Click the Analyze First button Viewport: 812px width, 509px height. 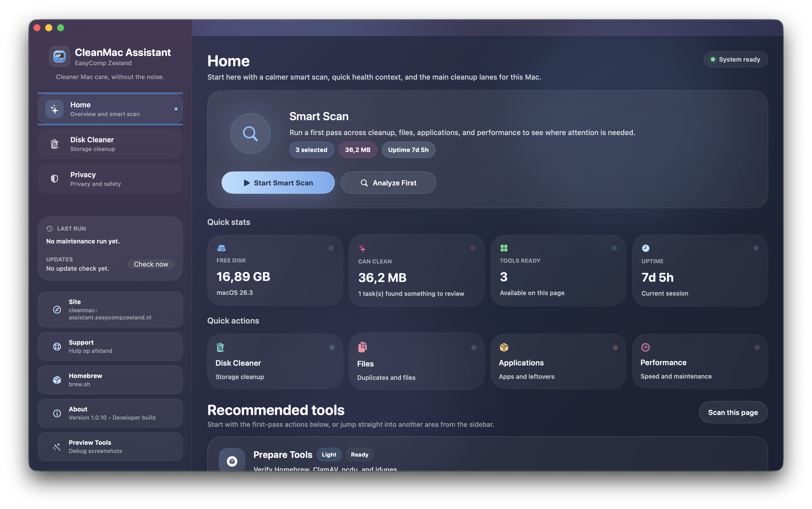(388, 182)
